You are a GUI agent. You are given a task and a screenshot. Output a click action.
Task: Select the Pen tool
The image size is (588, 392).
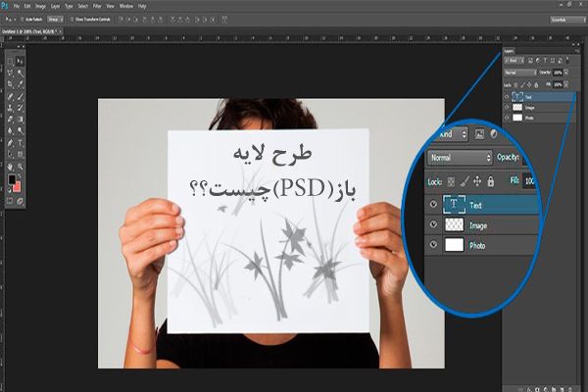(10, 143)
